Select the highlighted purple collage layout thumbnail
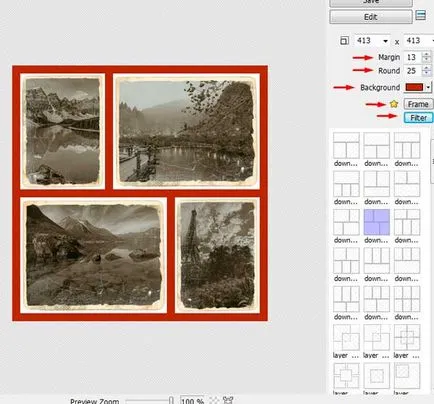434x404 pixels. pos(377,222)
